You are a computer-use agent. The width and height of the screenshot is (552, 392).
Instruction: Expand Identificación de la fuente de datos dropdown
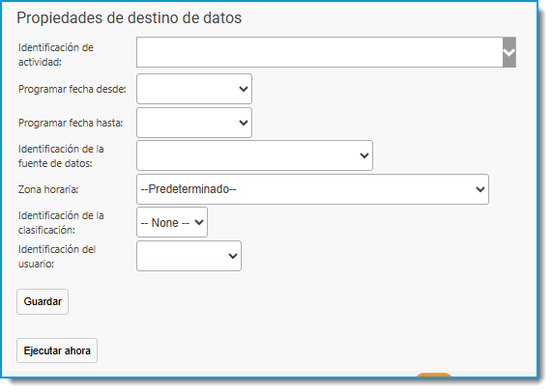(x=254, y=155)
